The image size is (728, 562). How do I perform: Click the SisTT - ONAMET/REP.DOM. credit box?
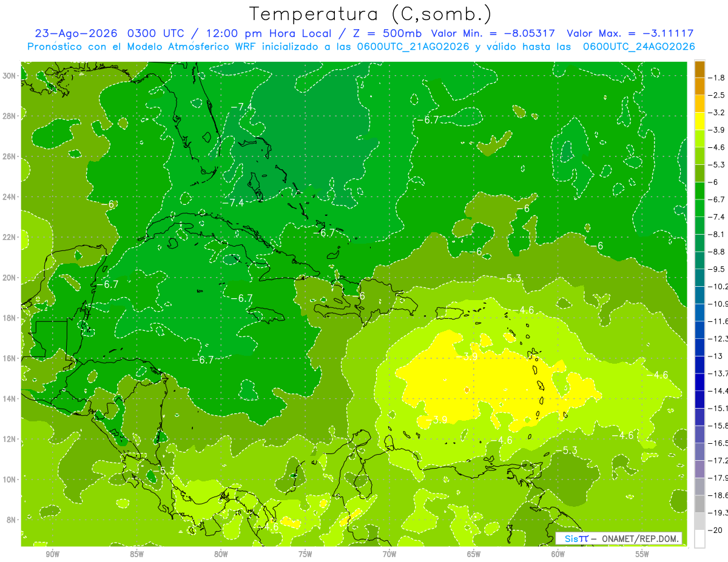point(619,538)
